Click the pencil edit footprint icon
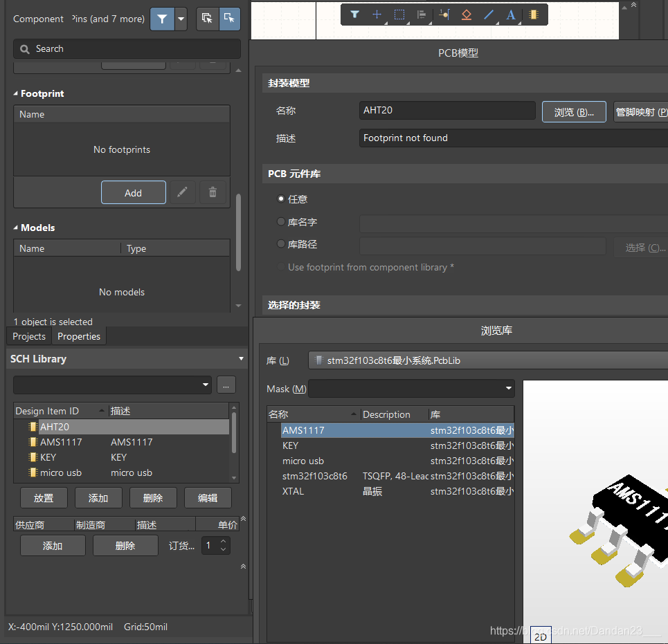Screen dimensions: 668x644 (x=182, y=192)
